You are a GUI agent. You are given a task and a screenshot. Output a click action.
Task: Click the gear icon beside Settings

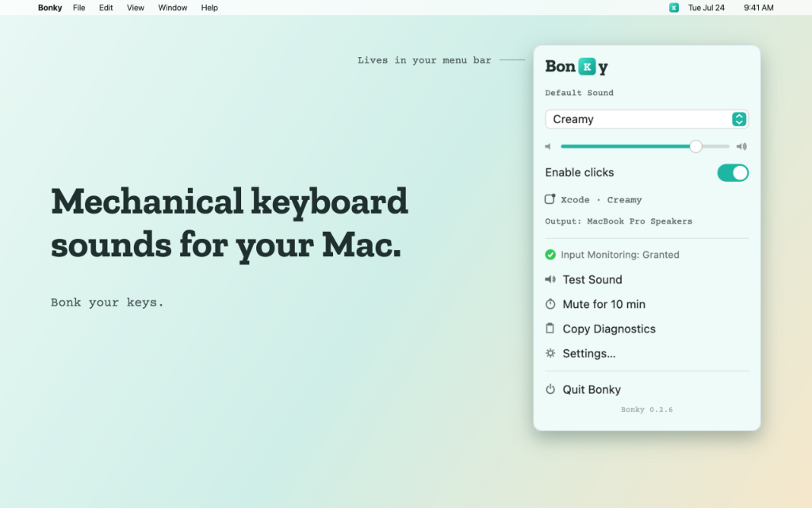coord(550,353)
